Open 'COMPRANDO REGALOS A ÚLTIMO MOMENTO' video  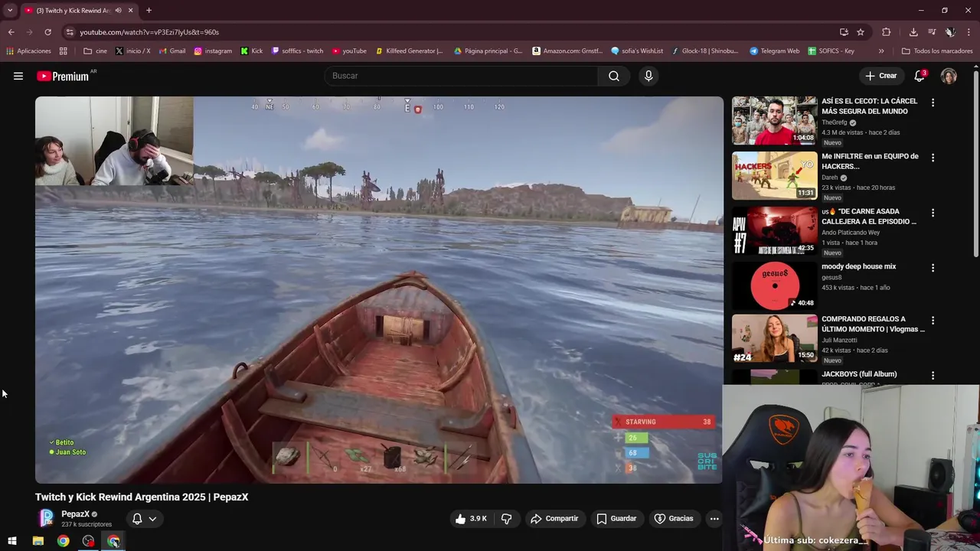click(x=873, y=324)
